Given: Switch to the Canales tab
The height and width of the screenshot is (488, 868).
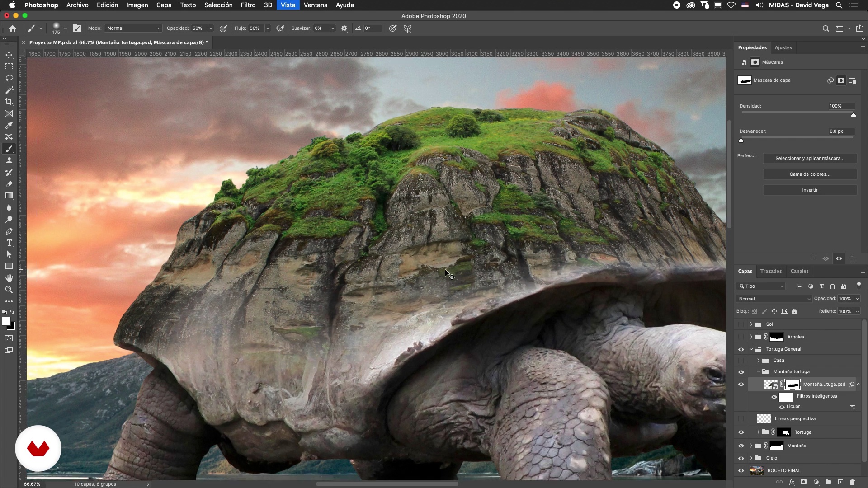Looking at the screenshot, I should point(799,271).
